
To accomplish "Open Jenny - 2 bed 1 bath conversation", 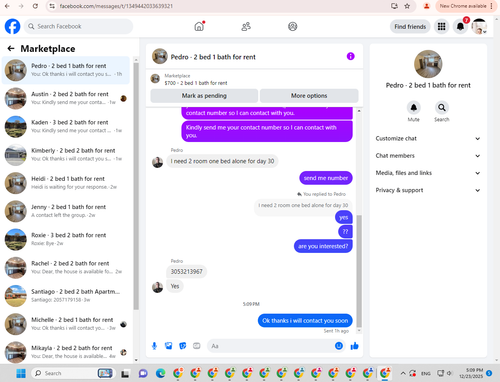I will click(x=66, y=211).
